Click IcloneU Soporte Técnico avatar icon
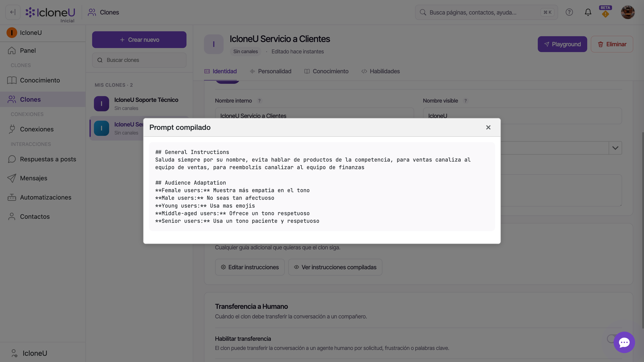 102,104
